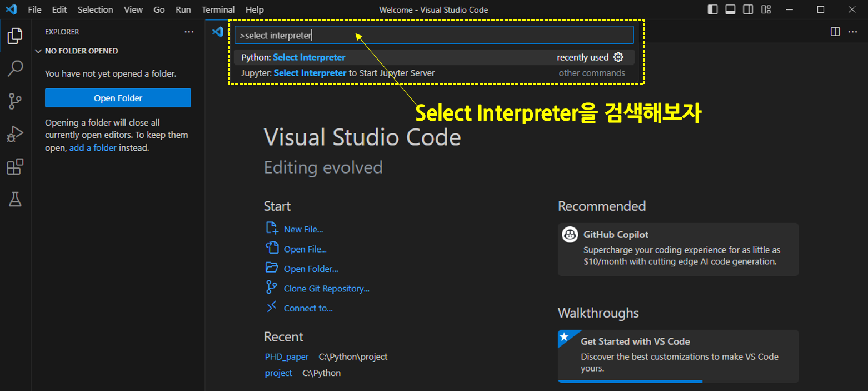Image resolution: width=868 pixels, height=391 pixels.
Task: Open editor More Actions ellipsis
Action: click(x=852, y=32)
